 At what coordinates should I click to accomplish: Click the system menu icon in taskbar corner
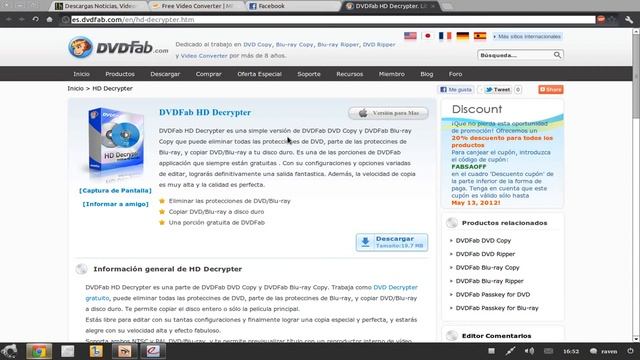[x=9, y=351]
